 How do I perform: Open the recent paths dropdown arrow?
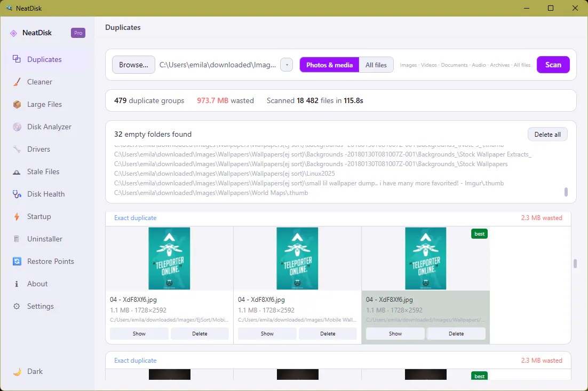point(287,65)
